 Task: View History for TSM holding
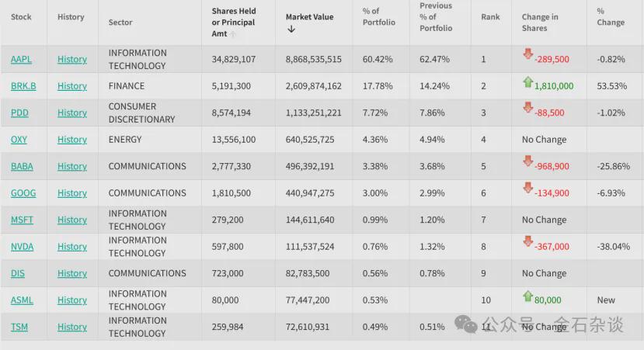tap(72, 327)
